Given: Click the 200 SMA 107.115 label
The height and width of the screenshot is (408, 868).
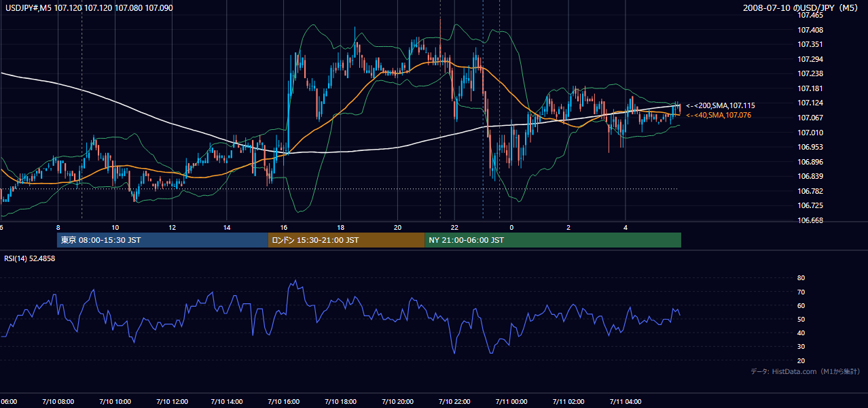Looking at the screenshot, I should pyautogui.click(x=719, y=106).
